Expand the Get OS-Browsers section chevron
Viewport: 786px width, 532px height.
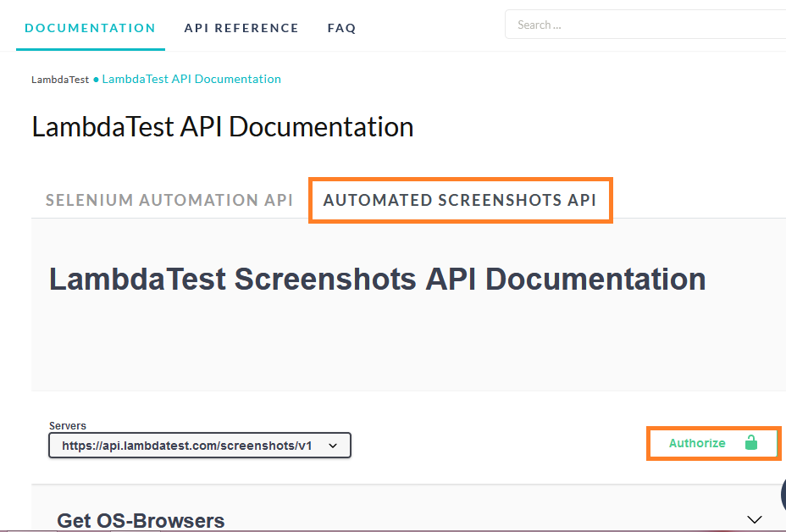pyautogui.click(x=755, y=519)
